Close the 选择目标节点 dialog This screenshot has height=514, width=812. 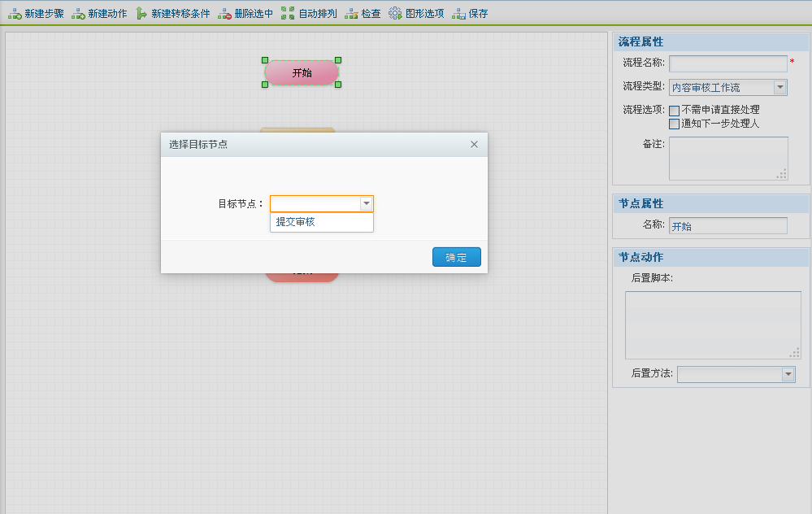pyautogui.click(x=474, y=145)
